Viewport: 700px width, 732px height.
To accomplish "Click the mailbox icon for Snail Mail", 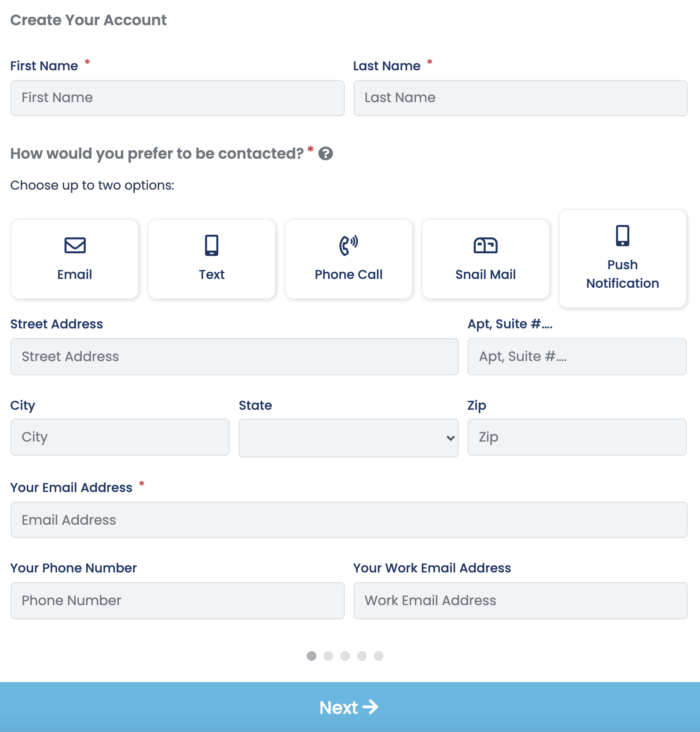I will [x=486, y=245].
